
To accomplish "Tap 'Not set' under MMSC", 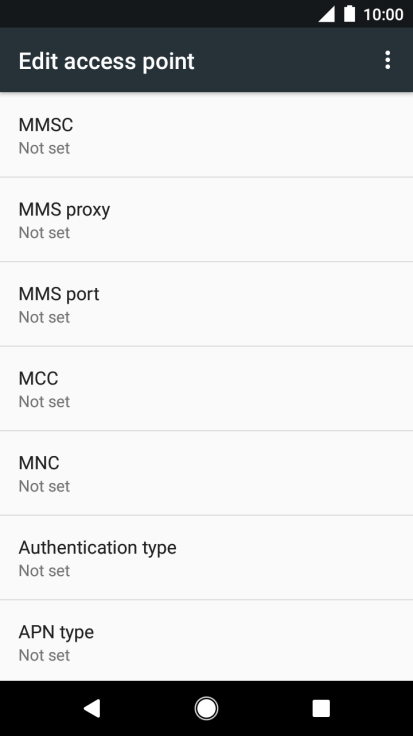I will [x=44, y=148].
